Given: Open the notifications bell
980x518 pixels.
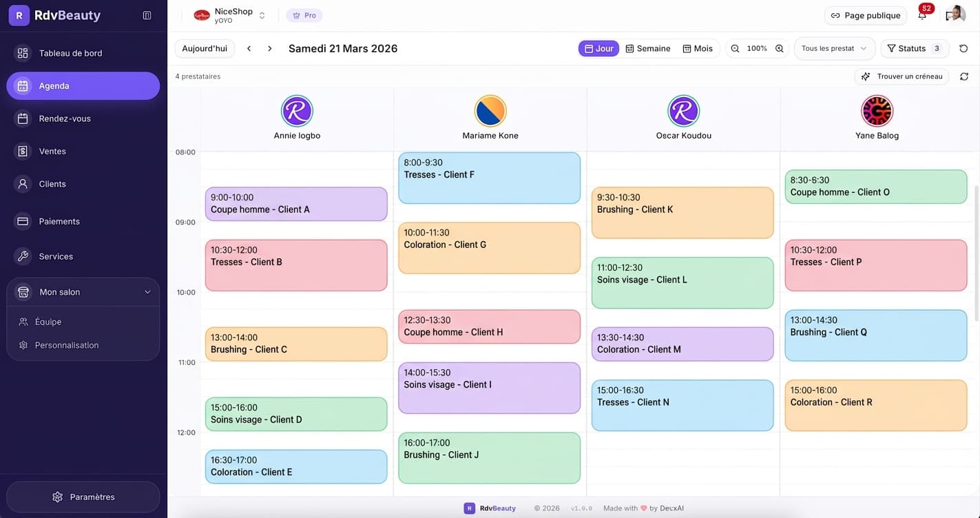Looking at the screenshot, I should pos(922,15).
